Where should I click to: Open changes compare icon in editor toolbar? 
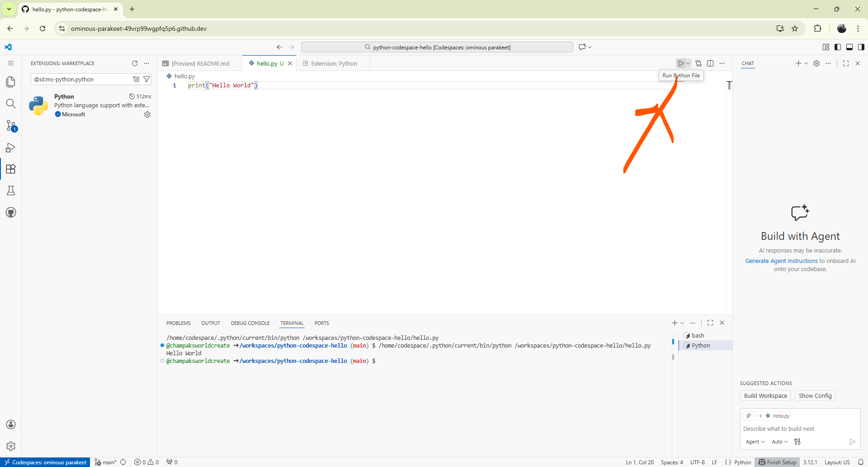point(698,63)
